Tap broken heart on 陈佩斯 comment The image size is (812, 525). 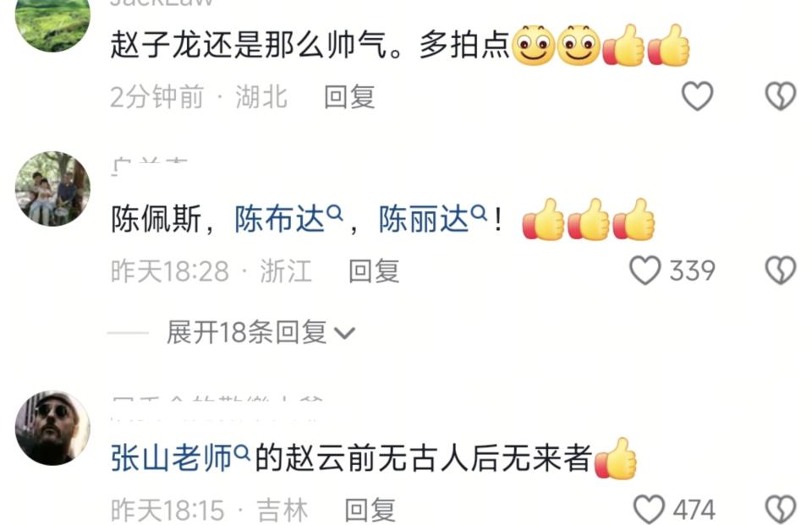pos(781,271)
